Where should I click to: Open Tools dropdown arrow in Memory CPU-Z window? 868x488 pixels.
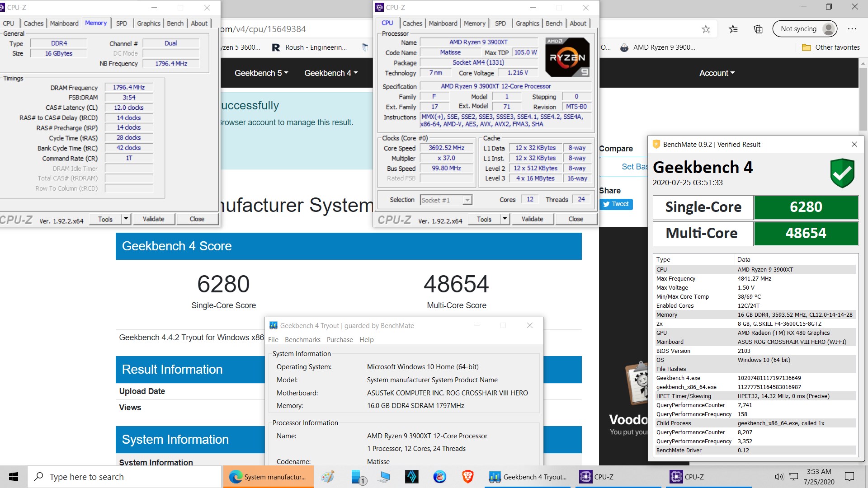tap(126, 219)
